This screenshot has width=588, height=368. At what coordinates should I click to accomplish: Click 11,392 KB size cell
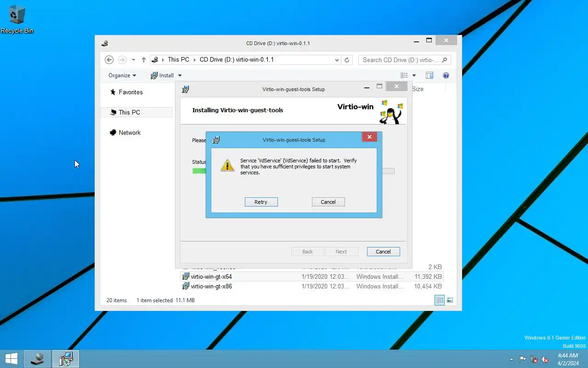pyautogui.click(x=428, y=276)
